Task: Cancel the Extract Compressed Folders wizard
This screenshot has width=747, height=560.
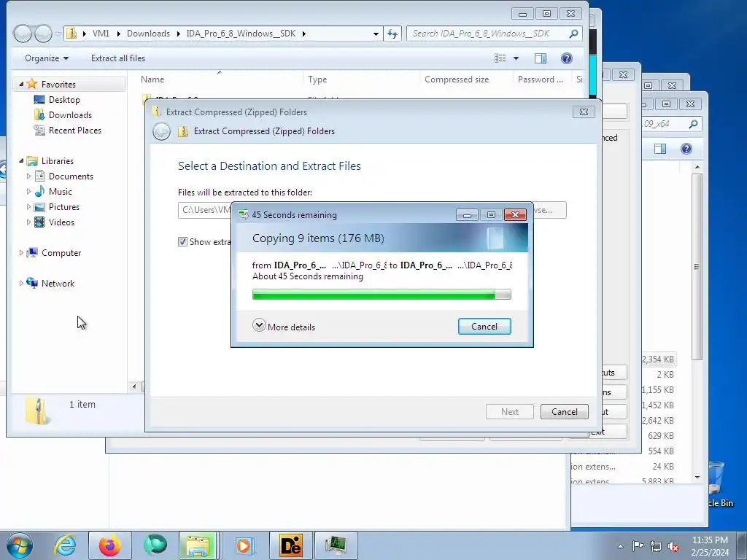Action: pos(564,411)
